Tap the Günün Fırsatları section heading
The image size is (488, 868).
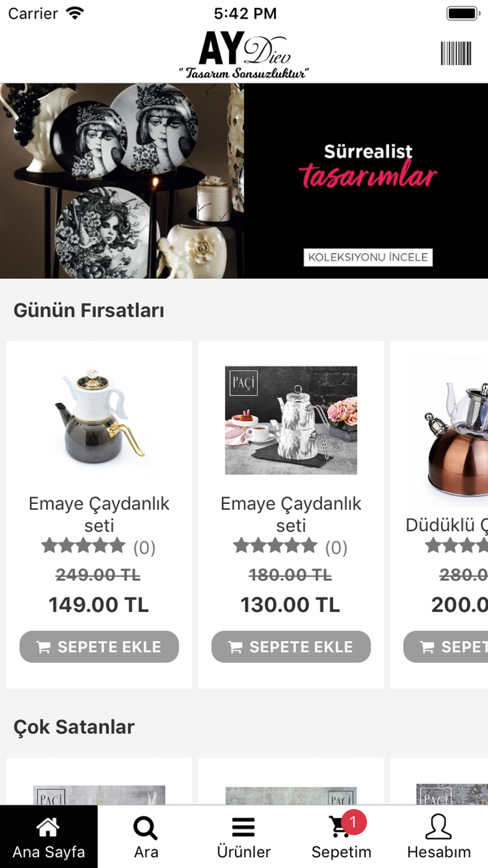[89, 310]
